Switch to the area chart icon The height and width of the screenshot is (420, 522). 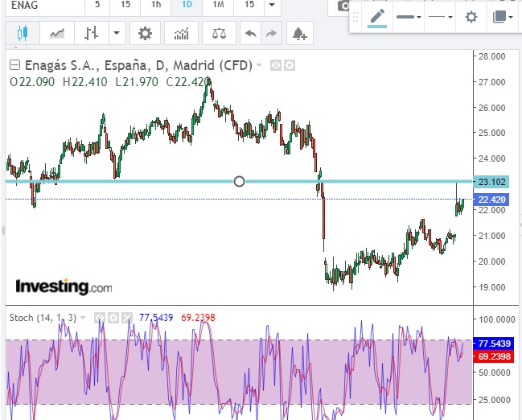pos(57,33)
